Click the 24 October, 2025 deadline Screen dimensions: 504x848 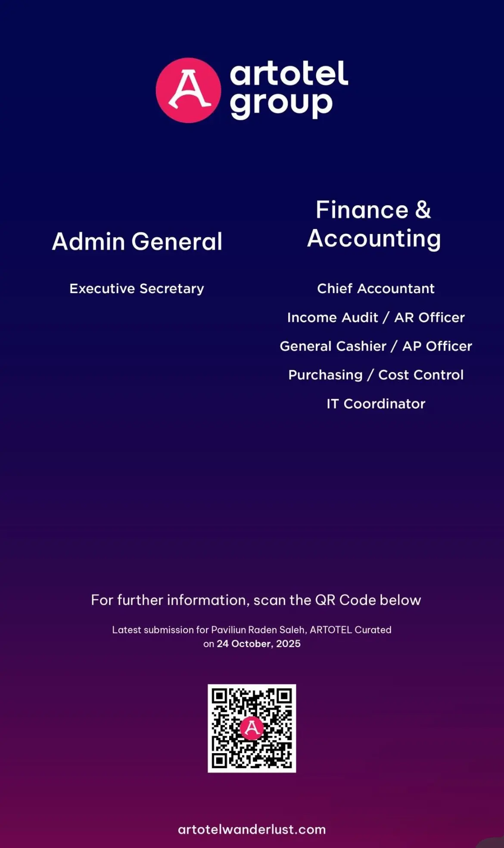tap(258, 644)
